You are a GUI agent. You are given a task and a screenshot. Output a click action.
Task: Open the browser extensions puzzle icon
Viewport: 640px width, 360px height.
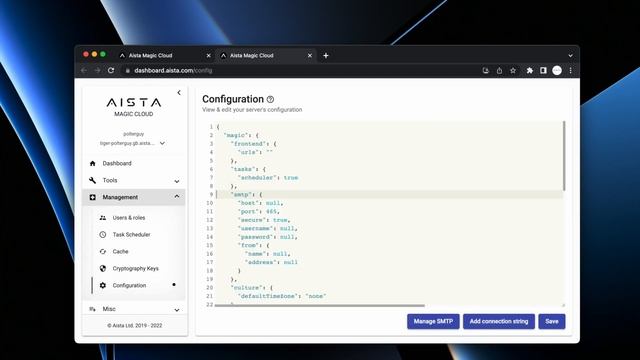click(x=529, y=71)
